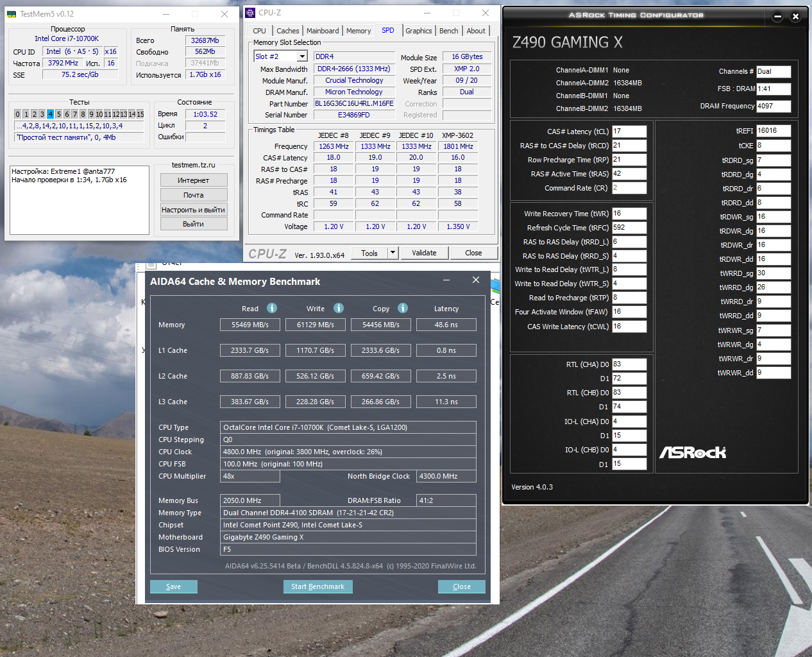Image resolution: width=812 pixels, height=657 pixels.
Task: Click the testmem.tz.ru link text
Action: (194, 165)
